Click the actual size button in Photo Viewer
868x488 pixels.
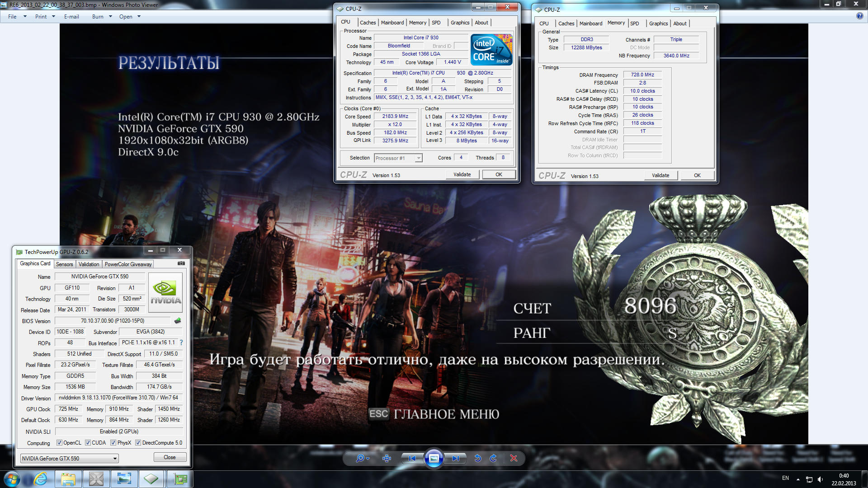(x=387, y=458)
